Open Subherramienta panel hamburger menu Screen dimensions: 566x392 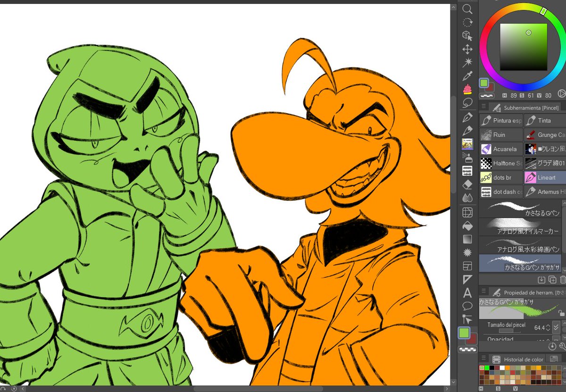click(x=483, y=107)
